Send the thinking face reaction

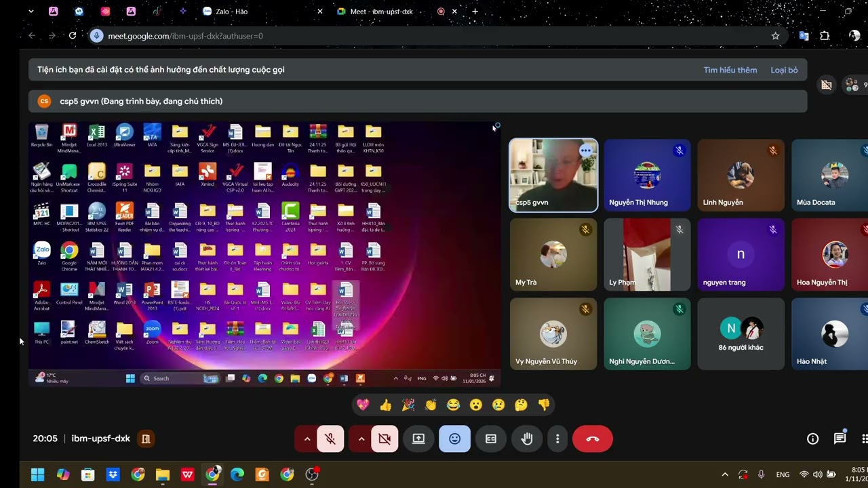coord(521,405)
